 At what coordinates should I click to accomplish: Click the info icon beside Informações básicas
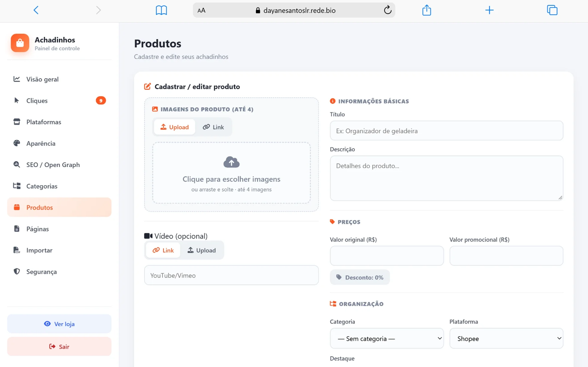point(333,101)
